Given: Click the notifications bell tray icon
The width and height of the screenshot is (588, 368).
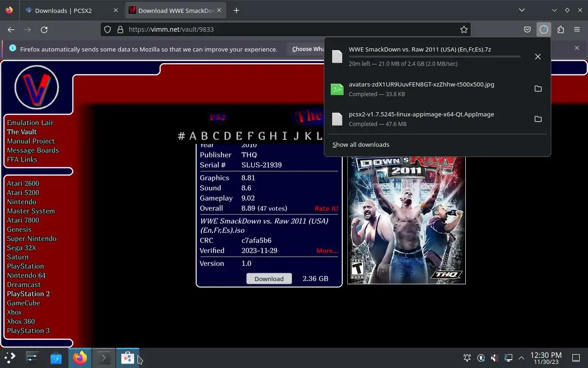Looking at the screenshot, I should (467, 358).
